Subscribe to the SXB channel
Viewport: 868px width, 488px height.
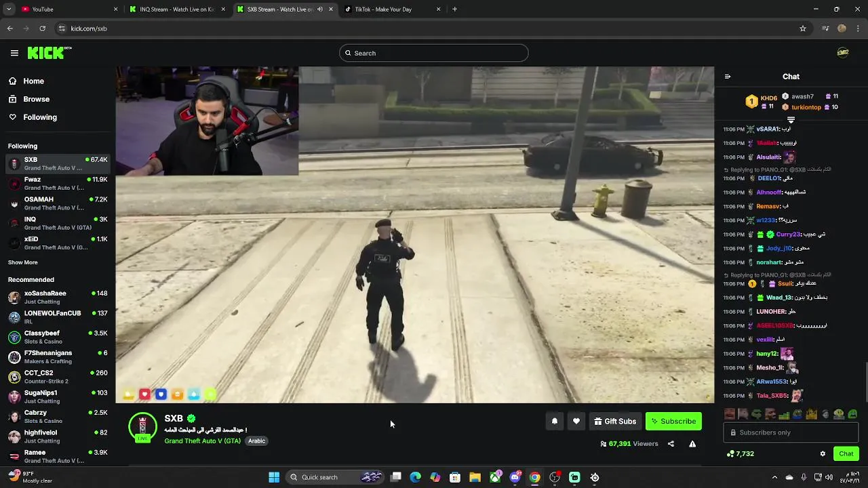(673, 421)
